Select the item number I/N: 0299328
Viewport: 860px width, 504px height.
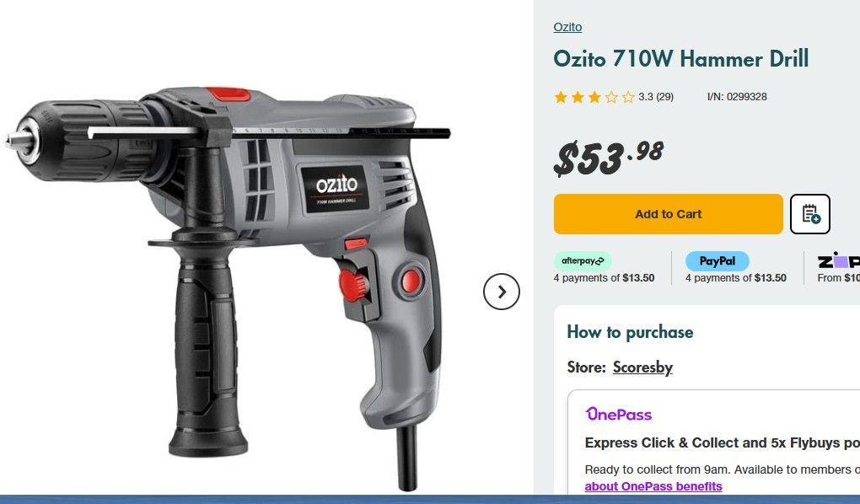pyautogui.click(x=737, y=97)
